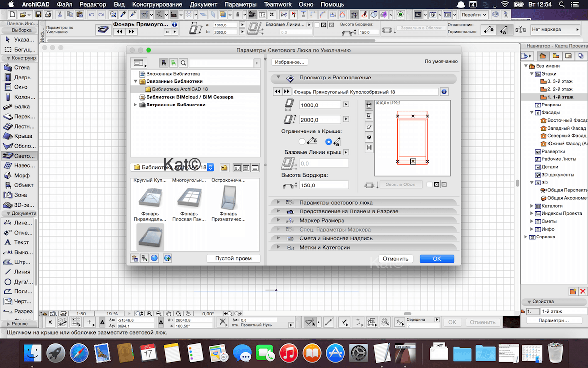Select the Линия (Line) tool

(18, 271)
